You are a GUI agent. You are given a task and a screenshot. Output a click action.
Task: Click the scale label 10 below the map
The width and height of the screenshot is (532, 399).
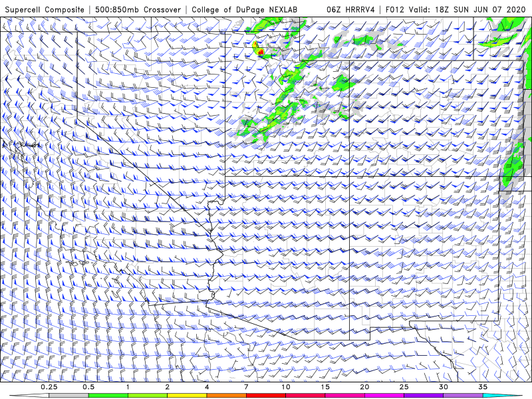click(x=286, y=387)
